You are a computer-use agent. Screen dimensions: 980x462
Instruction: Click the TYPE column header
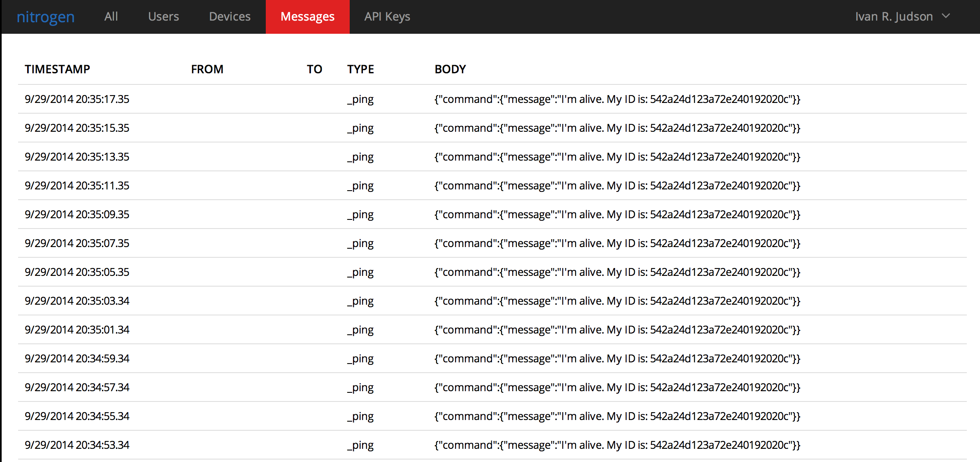(x=360, y=69)
